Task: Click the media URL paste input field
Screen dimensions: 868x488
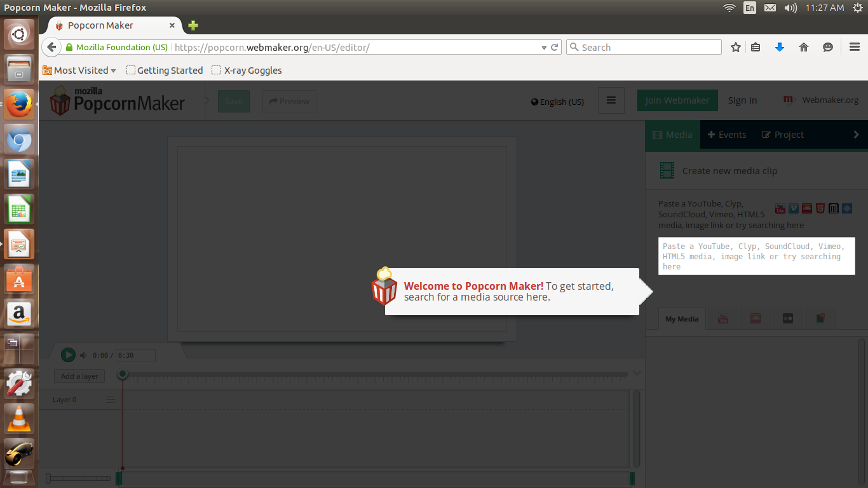Action: coord(757,256)
